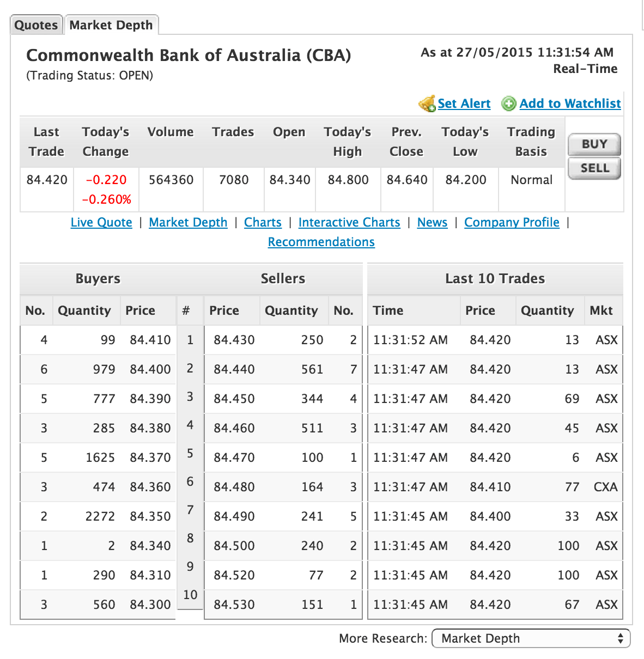Click depth level number 10
Image resolution: width=644 pixels, height=659 pixels.
point(190,595)
